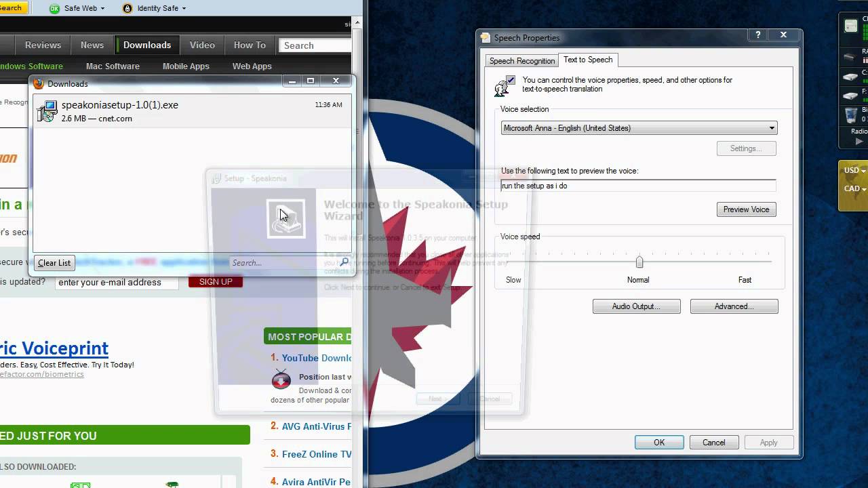Click the CPU gadget chip icon
This screenshot has width=868, height=488.
[x=850, y=26]
